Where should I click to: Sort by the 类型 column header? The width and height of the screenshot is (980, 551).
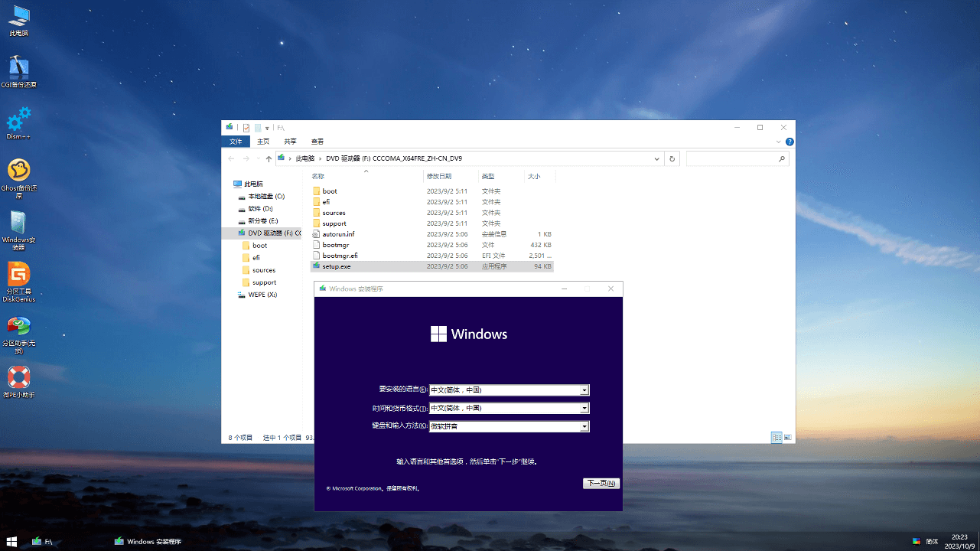(501, 176)
